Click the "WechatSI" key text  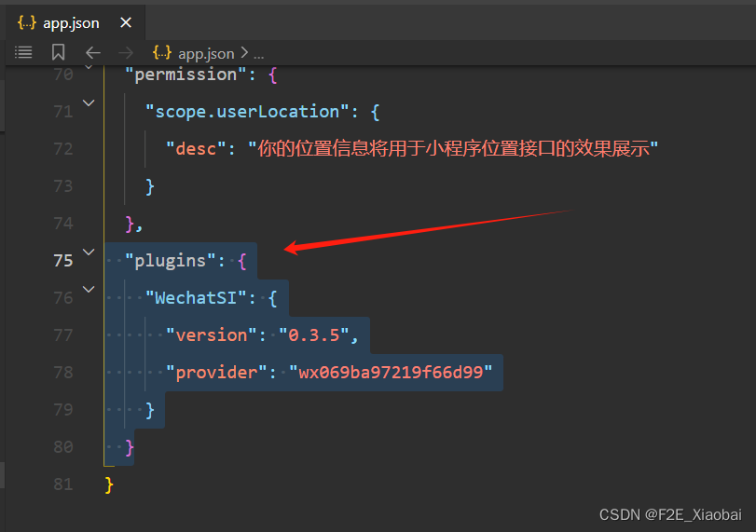click(x=196, y=298)
